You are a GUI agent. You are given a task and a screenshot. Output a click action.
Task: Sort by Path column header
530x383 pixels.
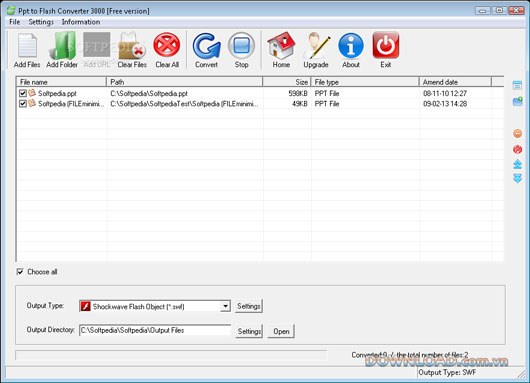[185, 82]
